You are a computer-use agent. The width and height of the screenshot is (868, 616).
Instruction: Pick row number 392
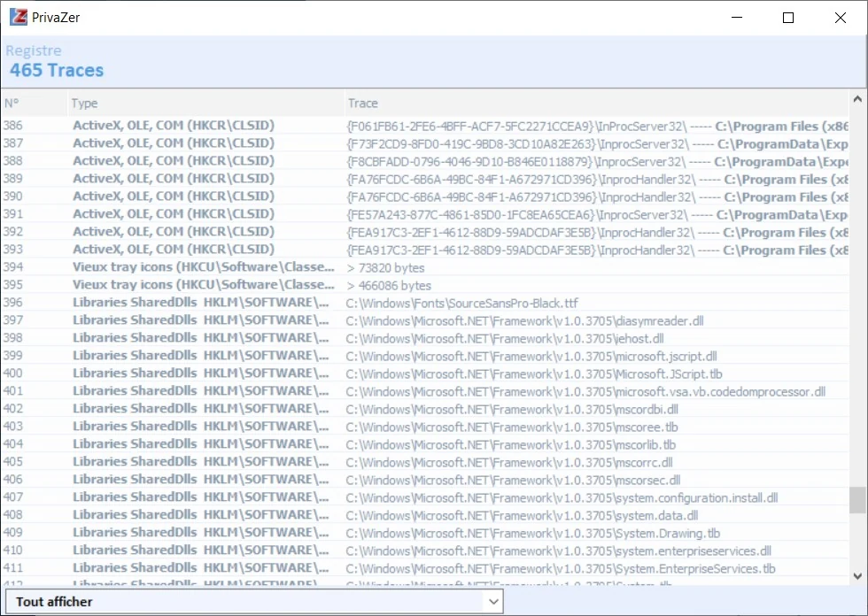[x=424, y=232]
